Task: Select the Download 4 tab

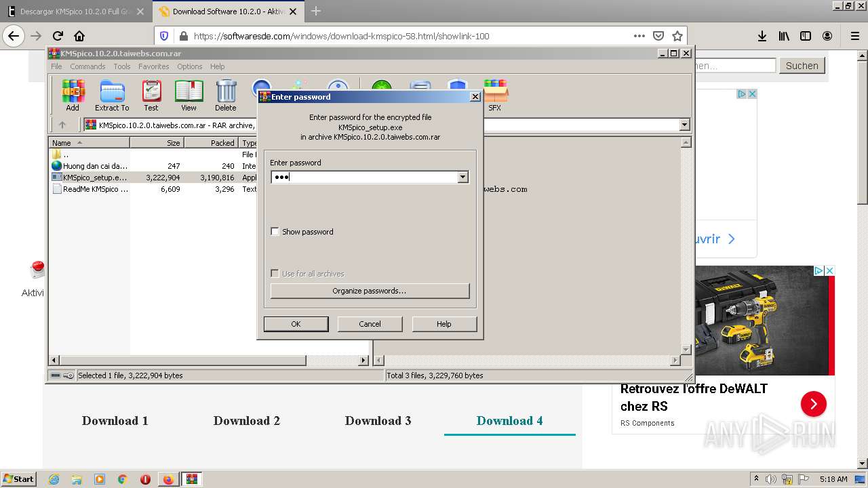Action: [x=510, y=421]
